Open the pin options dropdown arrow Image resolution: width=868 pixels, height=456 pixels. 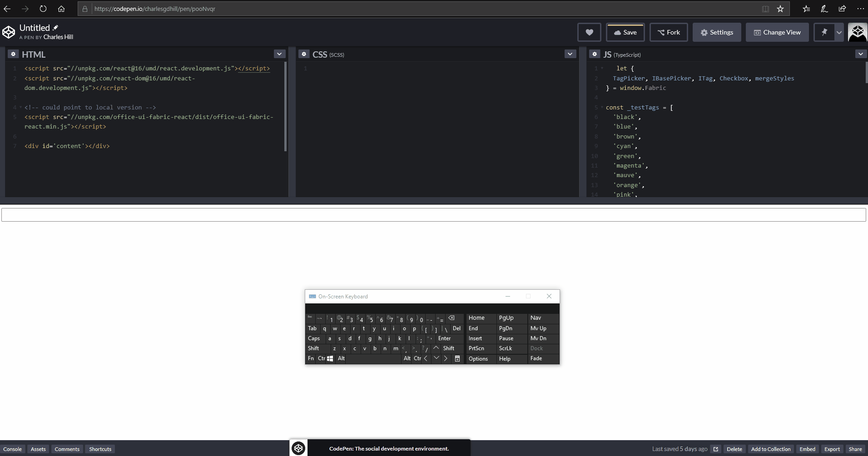coord(838,32)
